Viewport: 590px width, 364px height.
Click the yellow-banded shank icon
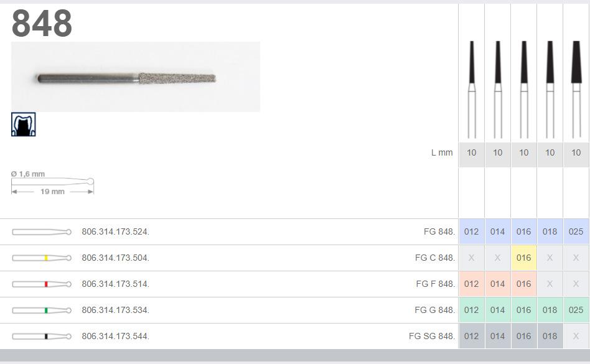[x=42, y=258]
